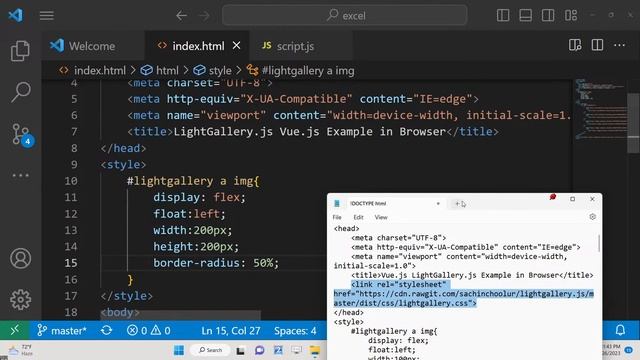Open Task View on the taskbar
Viewport: 640px width, 360px height.
pos(240,350)
